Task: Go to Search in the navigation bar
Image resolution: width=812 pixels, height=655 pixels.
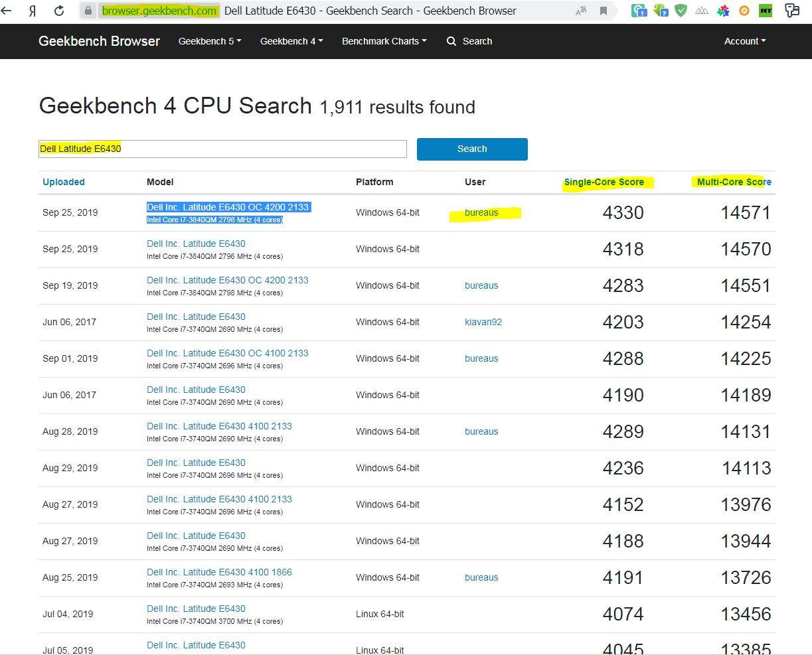Action: [469, 41]
